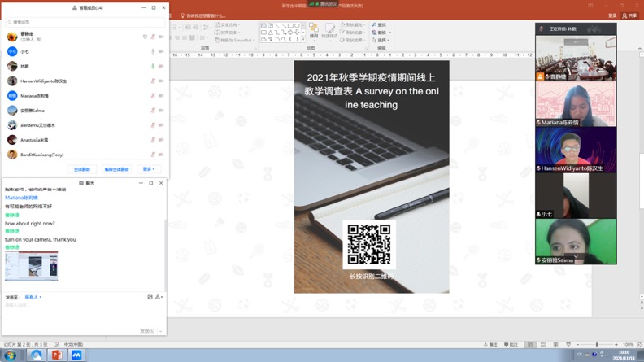Click the screenshot icon above the chat input

tap(150, 297)
